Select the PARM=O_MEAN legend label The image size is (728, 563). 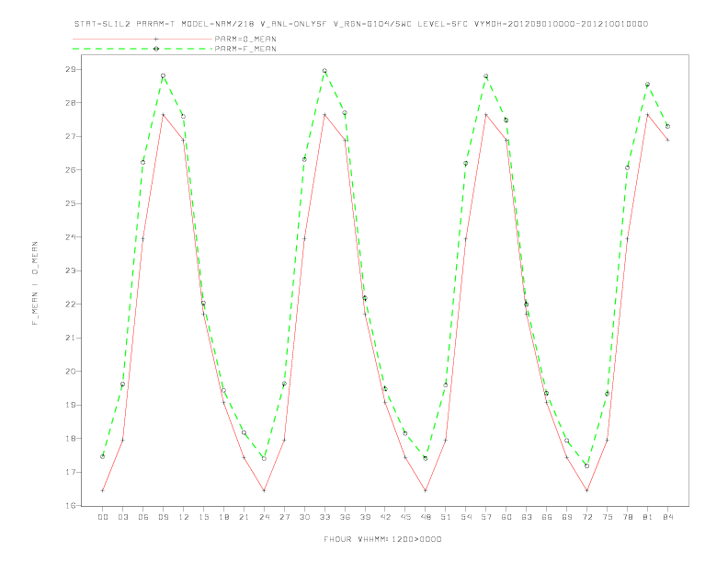point(245,39)
